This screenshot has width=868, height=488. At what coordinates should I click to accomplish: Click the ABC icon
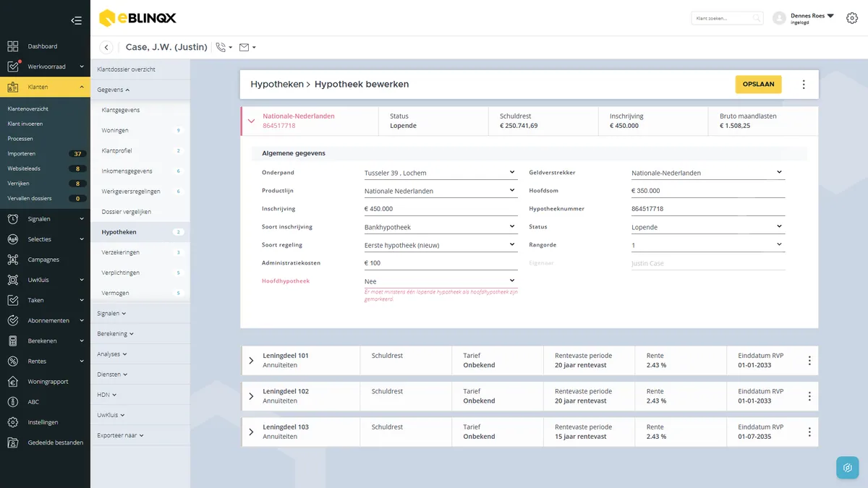point(13,402)
